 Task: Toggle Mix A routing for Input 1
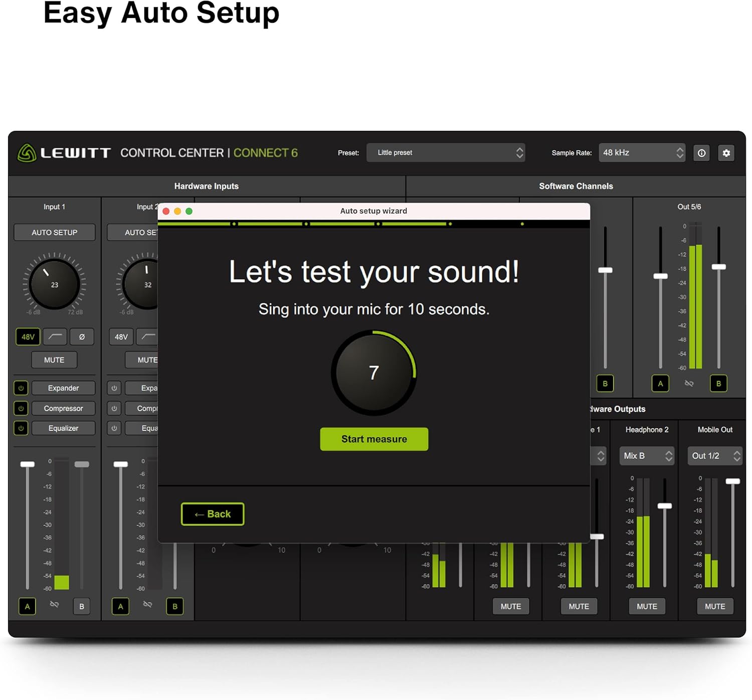28,606
